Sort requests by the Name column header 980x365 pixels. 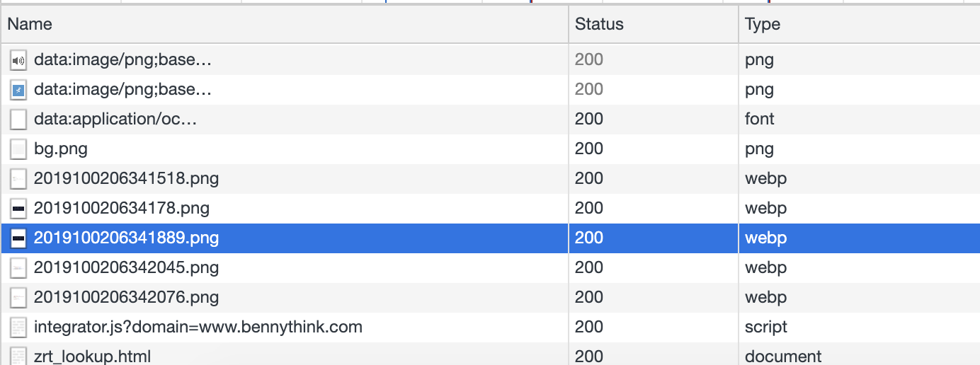(x=30, y=24)
